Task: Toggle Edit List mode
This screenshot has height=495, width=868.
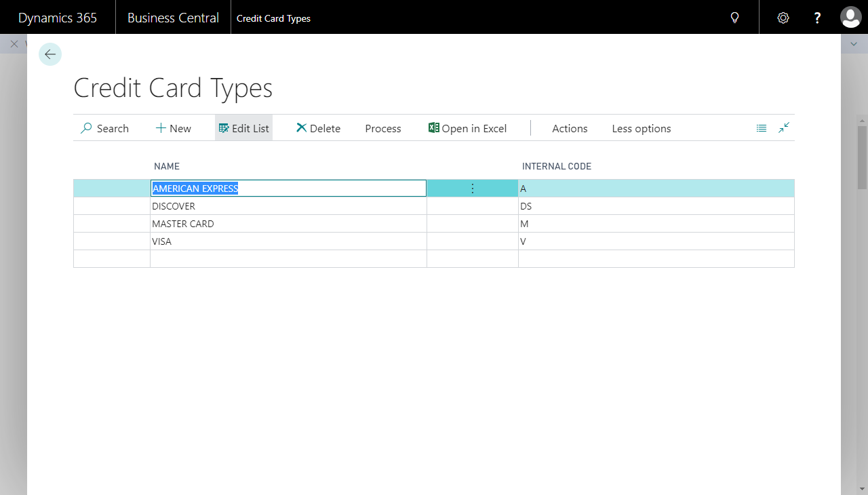Action: (x=243, y=128)
